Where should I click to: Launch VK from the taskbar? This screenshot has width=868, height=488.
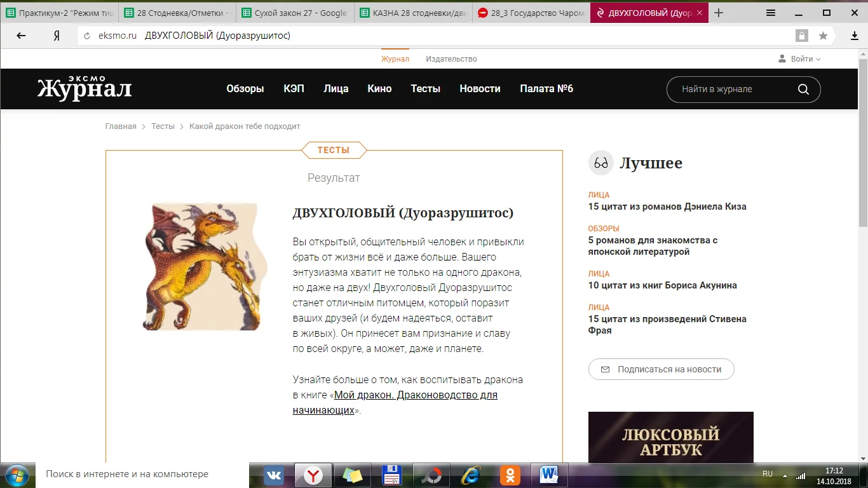pos(274,475)
